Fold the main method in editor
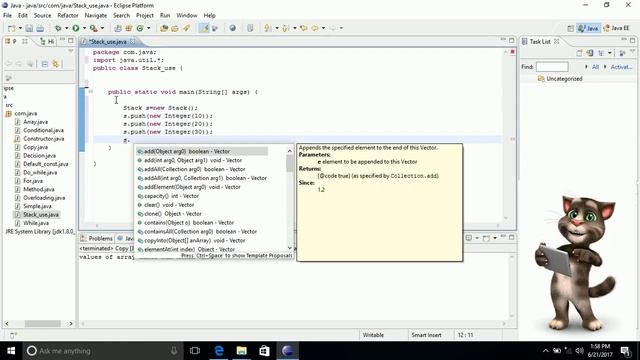This screenshot has height=360, width=640. (91, 92)
